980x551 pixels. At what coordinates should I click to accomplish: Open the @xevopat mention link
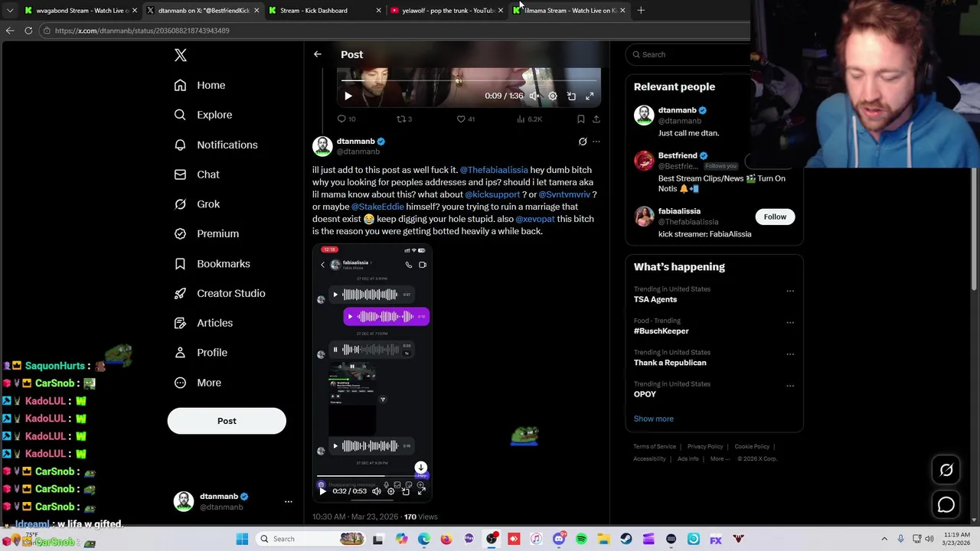click(535, 219)
